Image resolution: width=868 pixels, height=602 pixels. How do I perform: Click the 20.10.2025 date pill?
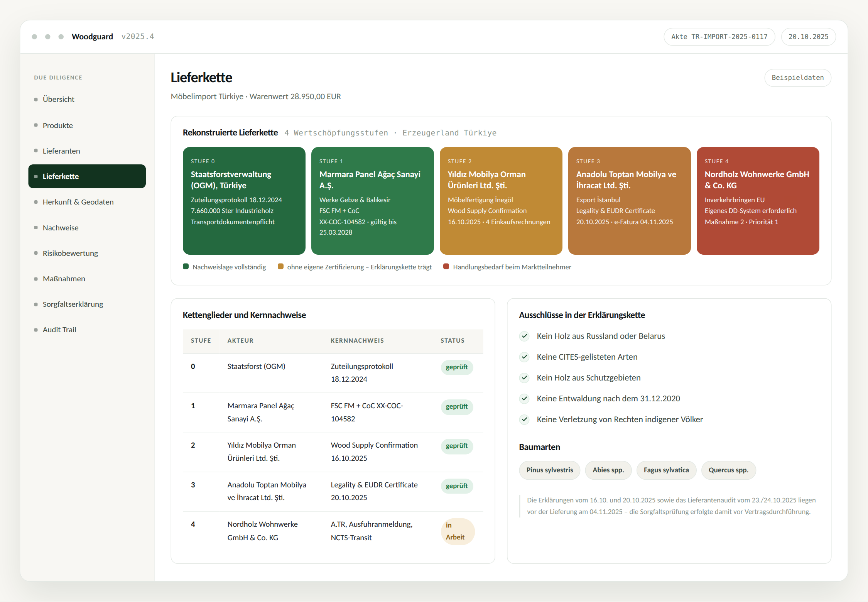coord(808,37)
